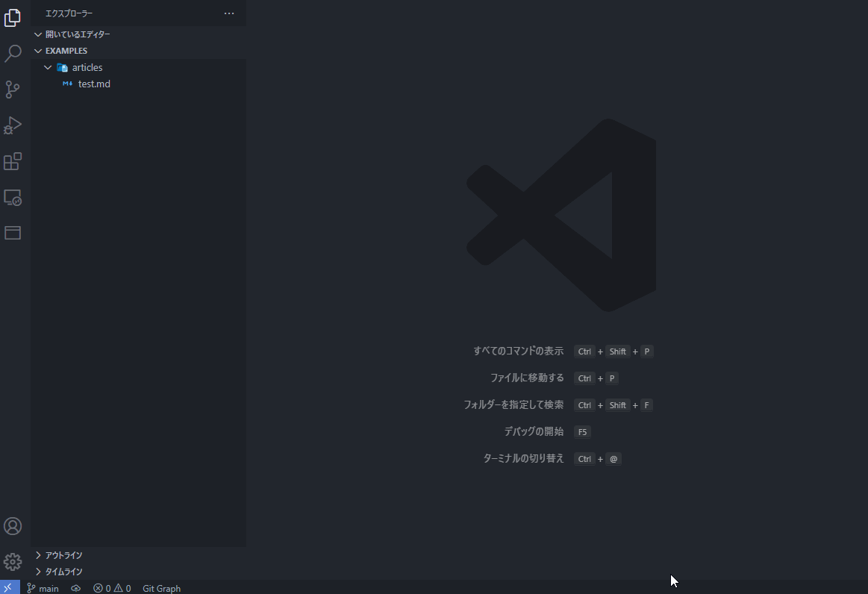Open Git Graph from status bar
The image size is (868, 594).
click(x=162, y=588)
